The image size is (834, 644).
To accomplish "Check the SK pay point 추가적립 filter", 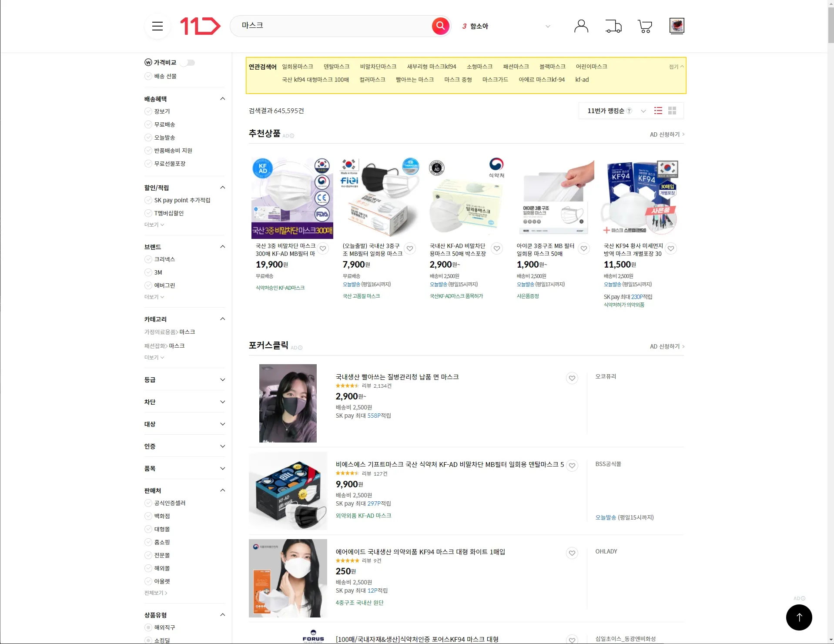I will pyautogui.click(x=148, y=200).
